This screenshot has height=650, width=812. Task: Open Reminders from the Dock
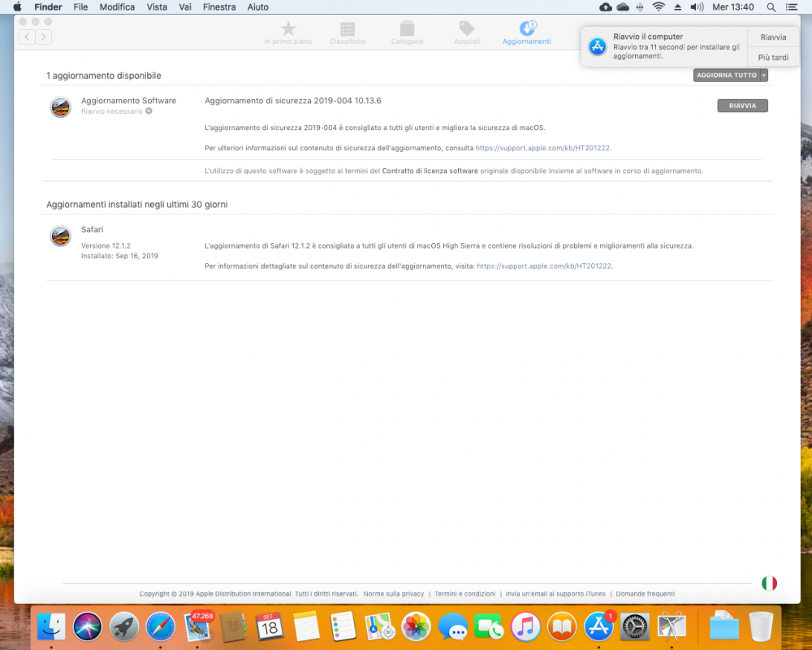[343, 626]
